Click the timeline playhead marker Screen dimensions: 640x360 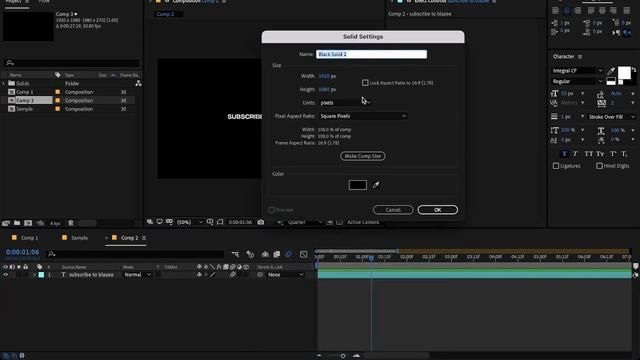click(x=371, y=258)
